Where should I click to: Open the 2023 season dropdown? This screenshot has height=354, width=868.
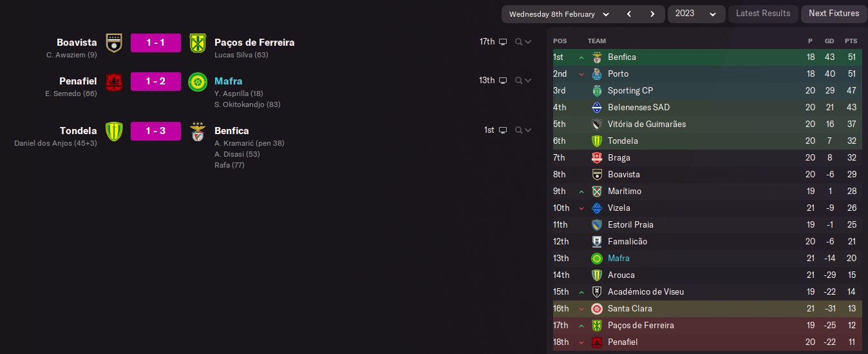click(695, 14)
